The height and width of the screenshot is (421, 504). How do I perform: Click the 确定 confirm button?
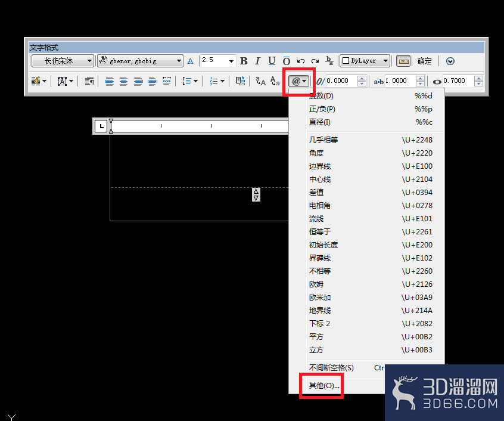pyautogui.click(x=424, y=61)
